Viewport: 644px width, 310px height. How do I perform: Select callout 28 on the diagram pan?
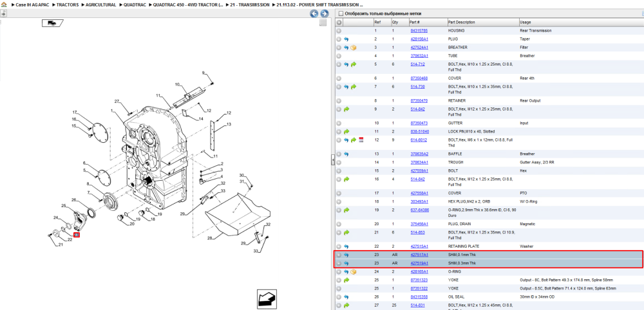pyautogui.click(x=209, y=238)
